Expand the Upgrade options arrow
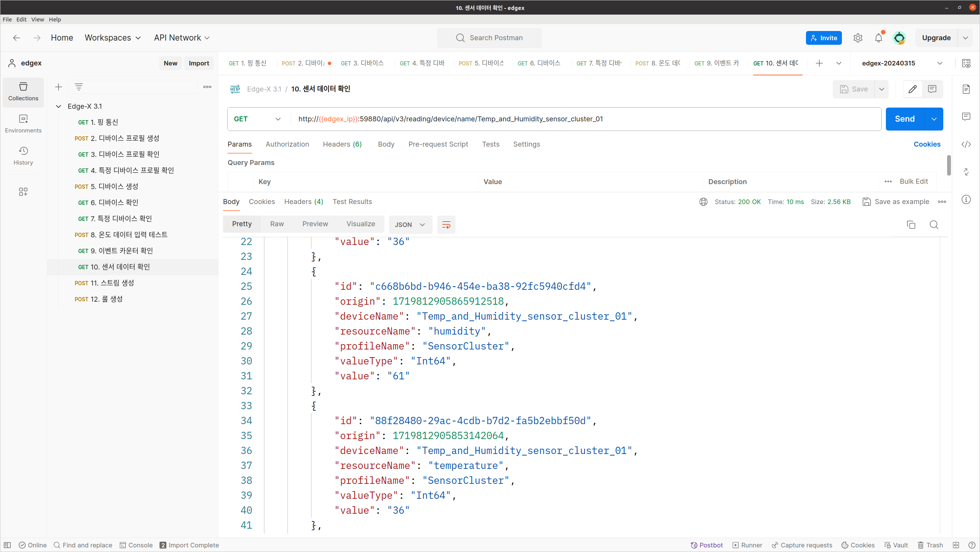 (965, 38)
